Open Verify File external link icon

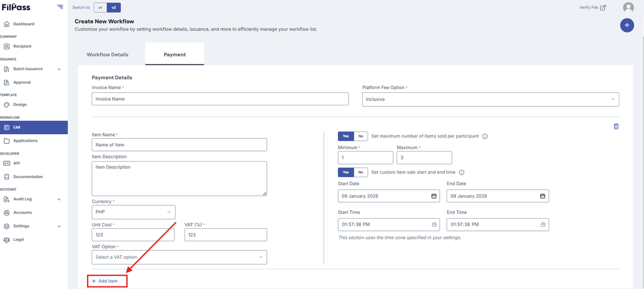pos(603,8)
